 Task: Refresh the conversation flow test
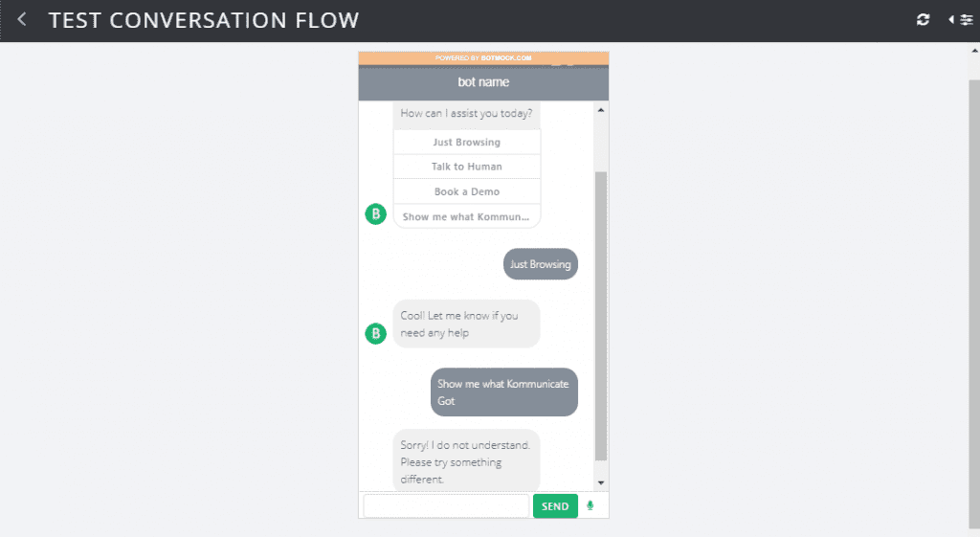coord(923,20)
